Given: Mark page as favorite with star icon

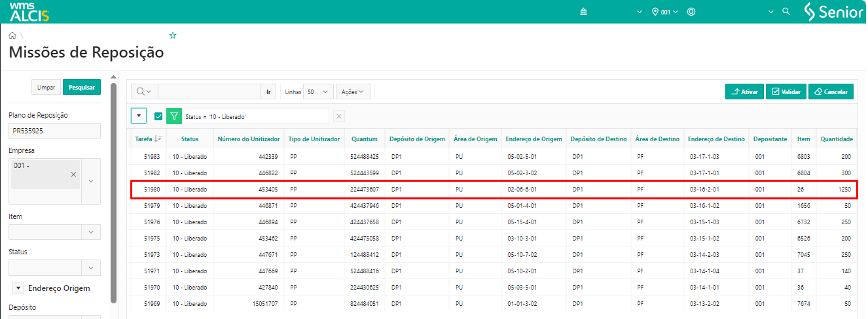Looking at the screenshot, I should (x=173, y=35).
